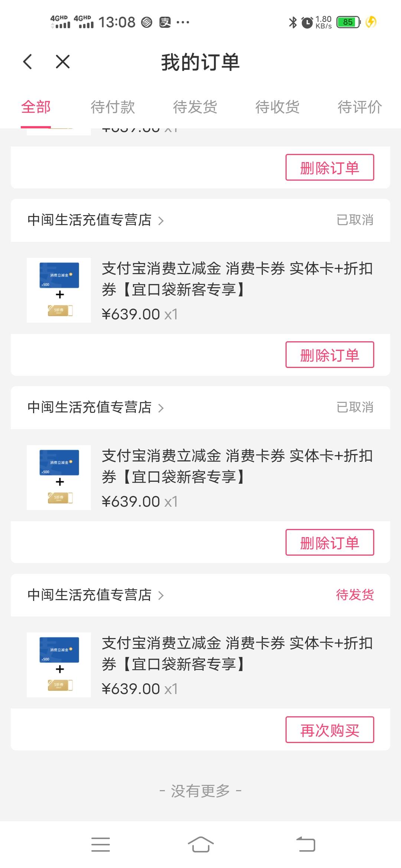Show all orders via 全部 tab
This screenshot has height=868, width=401.
[36, 107]
